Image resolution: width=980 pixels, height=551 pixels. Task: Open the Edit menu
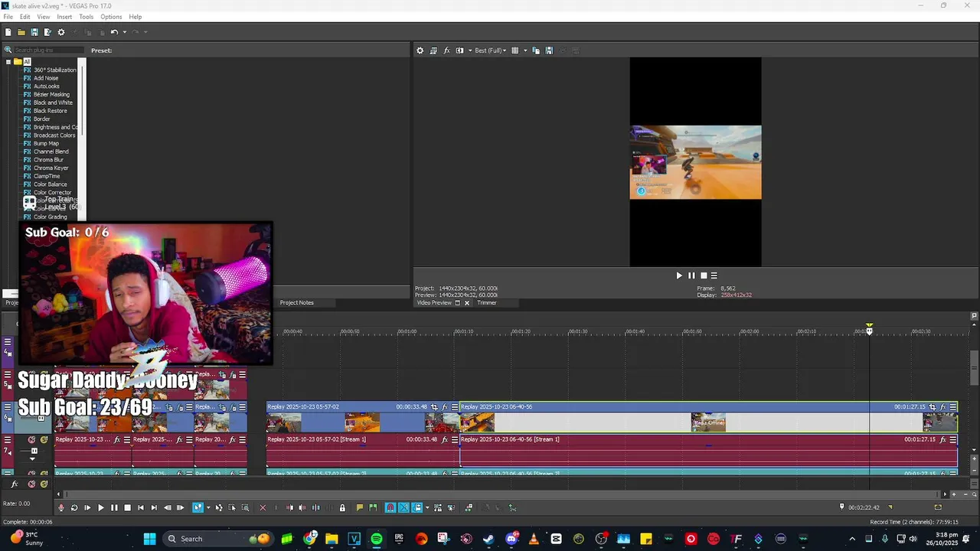25,17
